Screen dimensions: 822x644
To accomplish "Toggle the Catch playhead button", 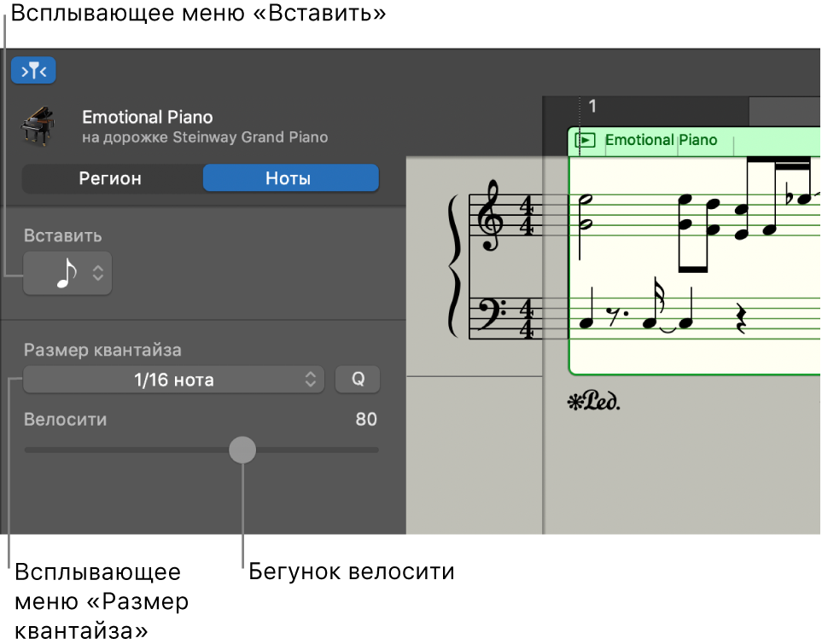I will tap(33, 70).
